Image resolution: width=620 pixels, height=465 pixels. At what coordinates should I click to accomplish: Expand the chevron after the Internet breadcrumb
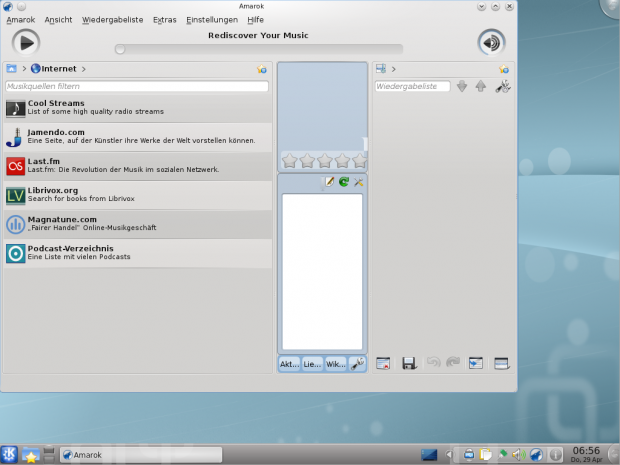coord(83,69)
